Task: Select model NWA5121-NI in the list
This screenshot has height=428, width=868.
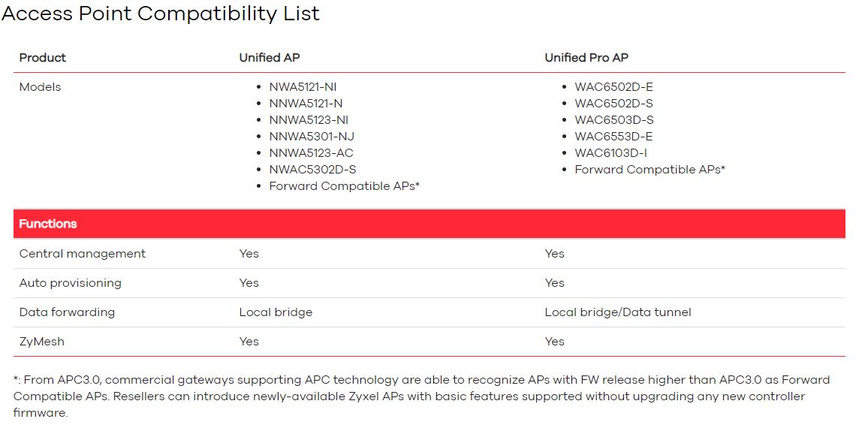Action: 303,87
